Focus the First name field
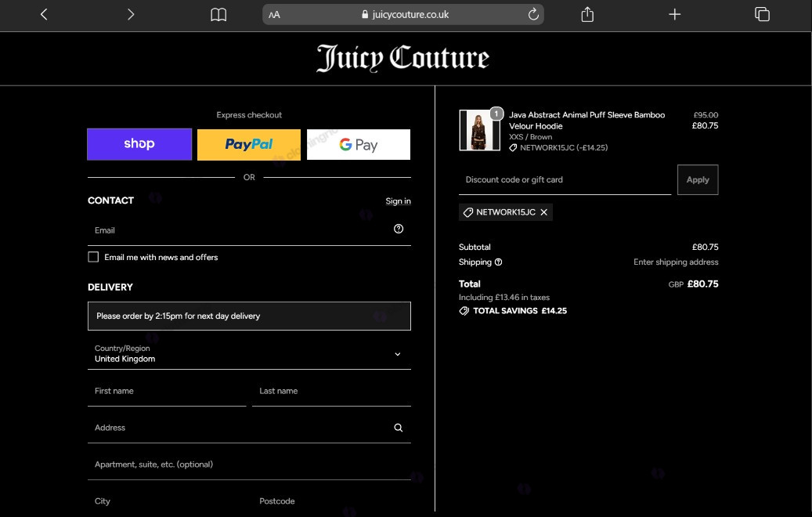This screenshot has height=517, width=812. (167, 391)
